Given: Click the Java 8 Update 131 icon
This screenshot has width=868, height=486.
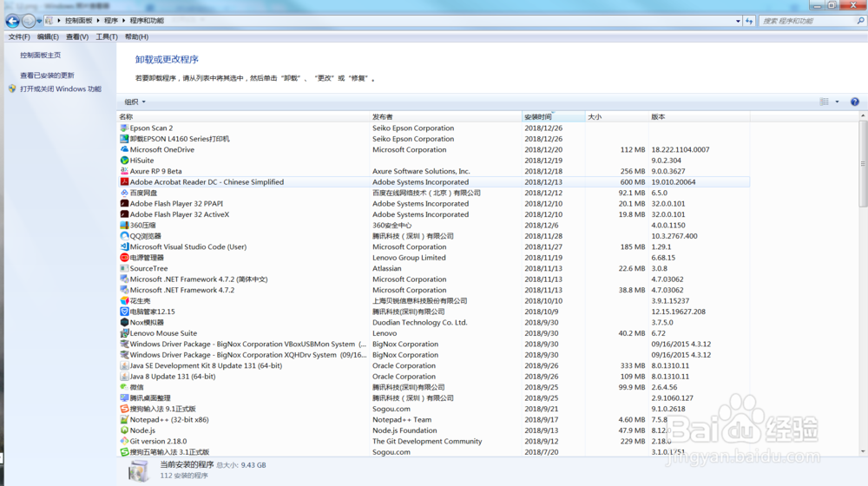Looking at the screenshot, I should (x=124, y=377).
